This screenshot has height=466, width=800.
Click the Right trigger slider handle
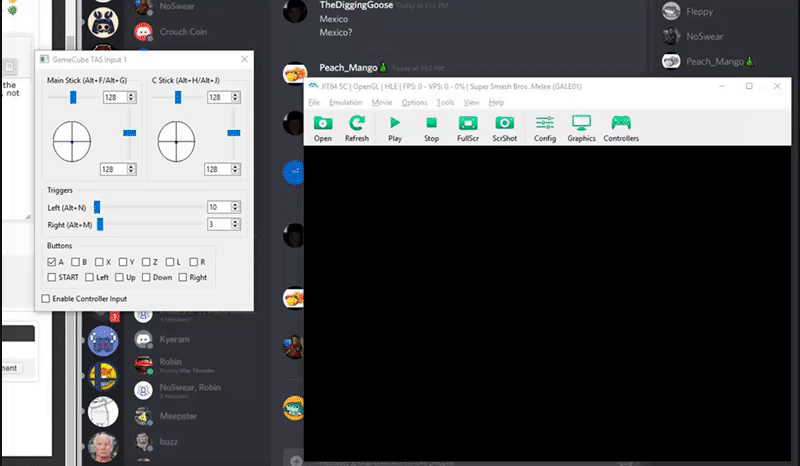pos(101,224)
